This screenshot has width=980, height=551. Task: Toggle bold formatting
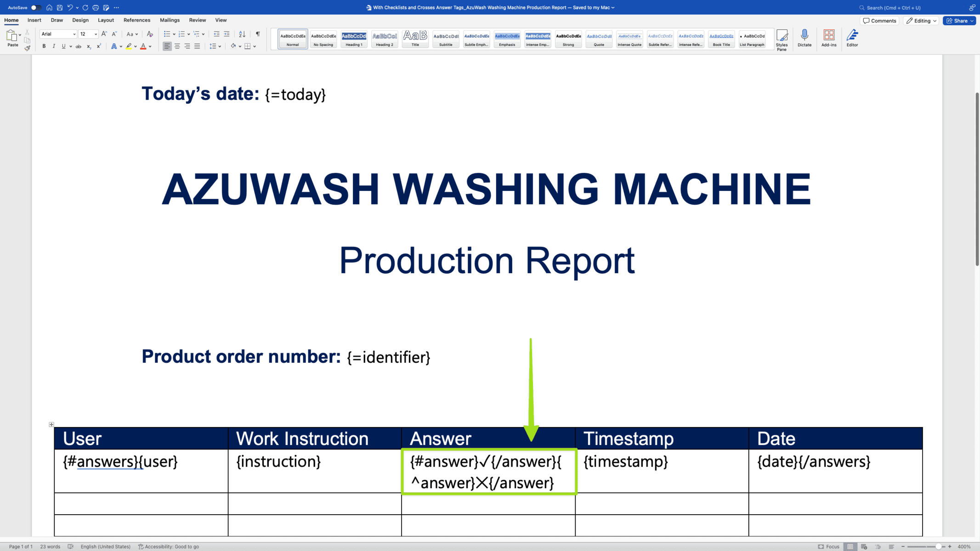point(44,46)
